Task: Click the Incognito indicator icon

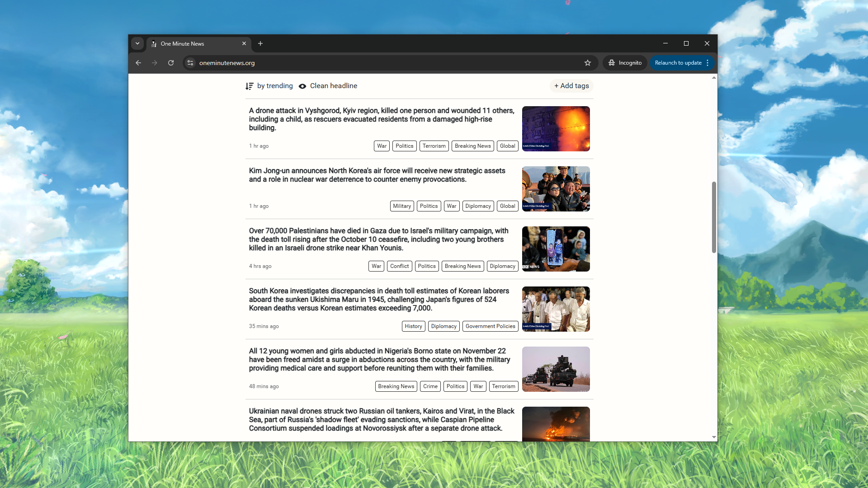Action: (612, 63)
